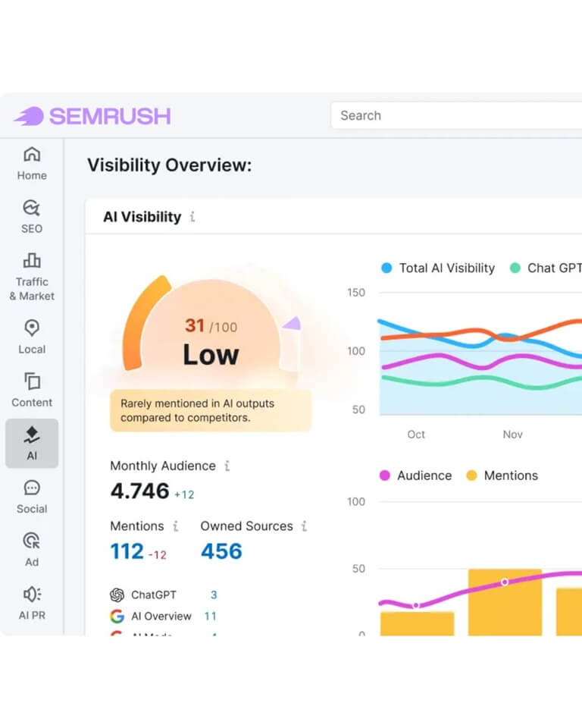Image resolution: width=582 pixels, height=728 pixels.
Task: Click the -12 mentions change value
Action: pyautogui.click(x=158, y=555)
